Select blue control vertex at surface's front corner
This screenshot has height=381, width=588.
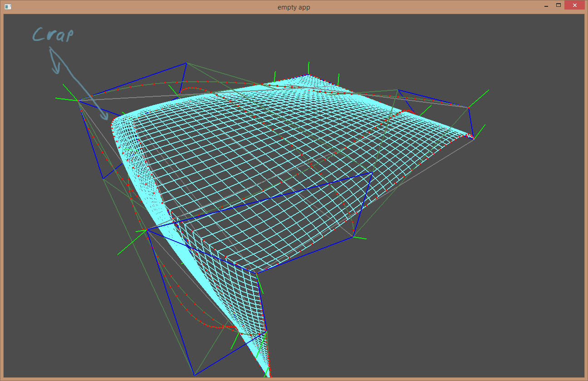click(257, 273)
